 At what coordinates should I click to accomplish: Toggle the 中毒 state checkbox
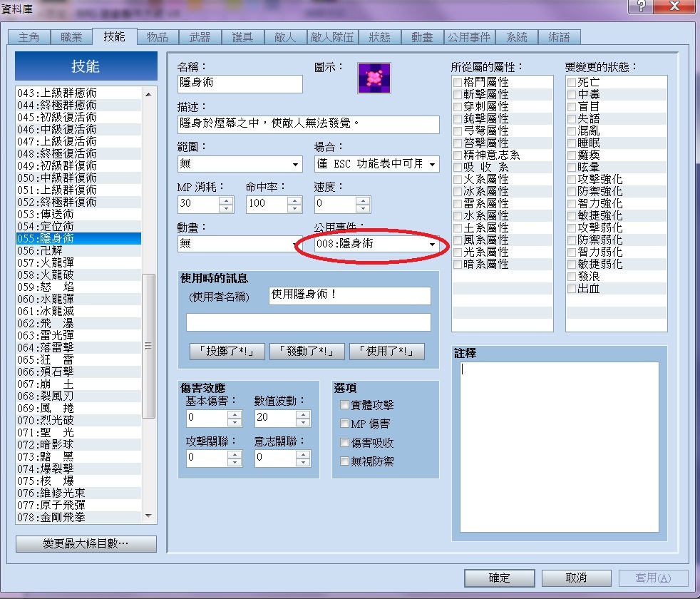point(572,94)
